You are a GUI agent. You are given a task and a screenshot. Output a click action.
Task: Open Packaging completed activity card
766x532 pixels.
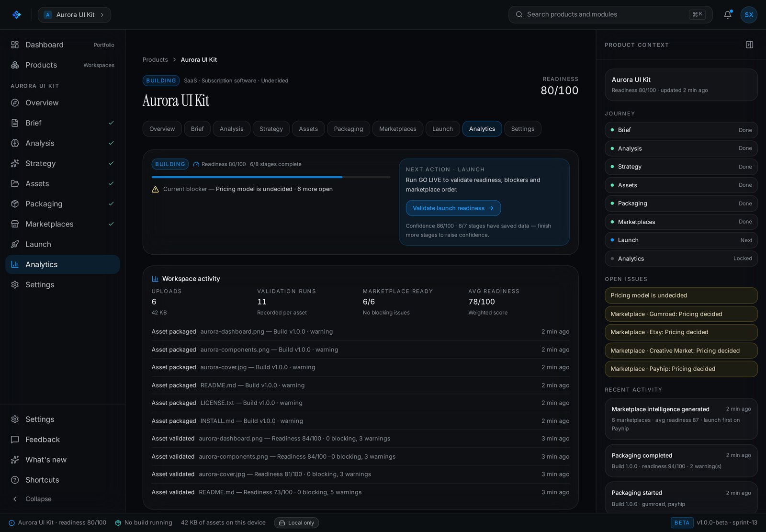[x=681, y=461]
